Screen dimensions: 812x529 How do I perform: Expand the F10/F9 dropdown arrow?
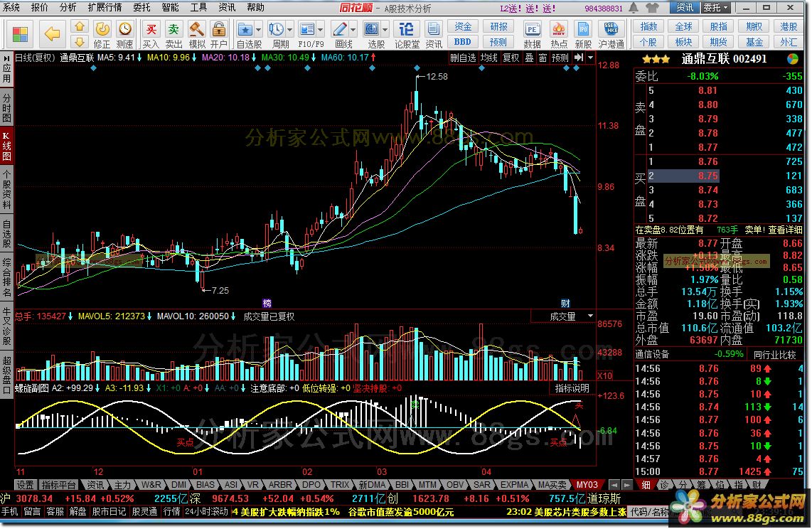click(321, 29)
